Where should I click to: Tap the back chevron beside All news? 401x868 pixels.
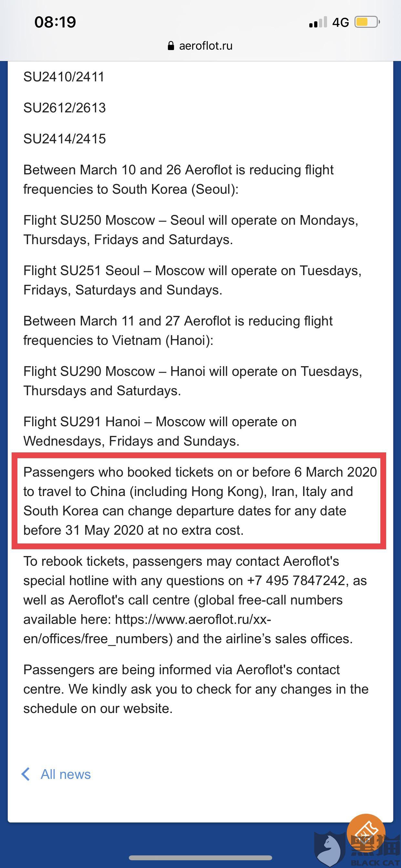[x=26, y=774]
